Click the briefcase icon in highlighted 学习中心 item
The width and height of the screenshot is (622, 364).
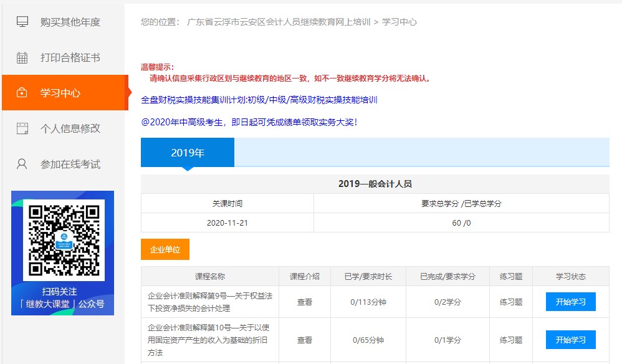click(22, 91)
